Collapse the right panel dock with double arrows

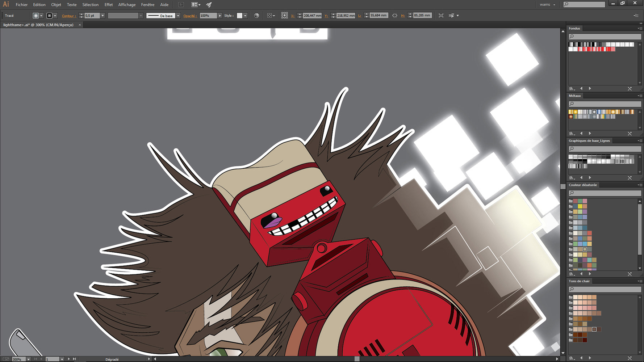coord(640,24)
